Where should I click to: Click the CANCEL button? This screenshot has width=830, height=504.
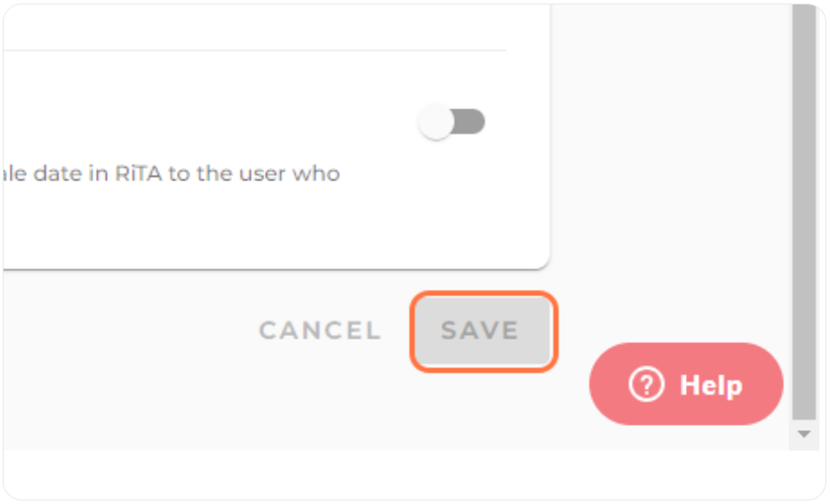click(x=319, y=331)
